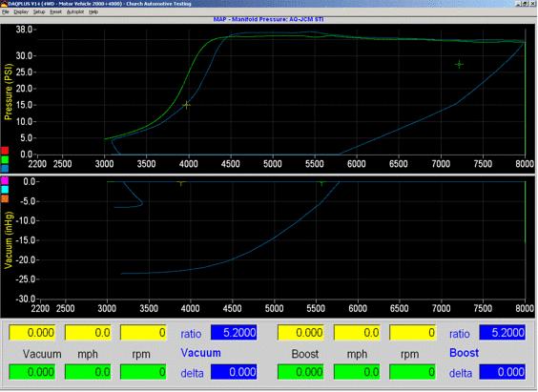Screen dimensions: 538x392
Task: Open the Autoplot menu
Action: pos(75,11)
